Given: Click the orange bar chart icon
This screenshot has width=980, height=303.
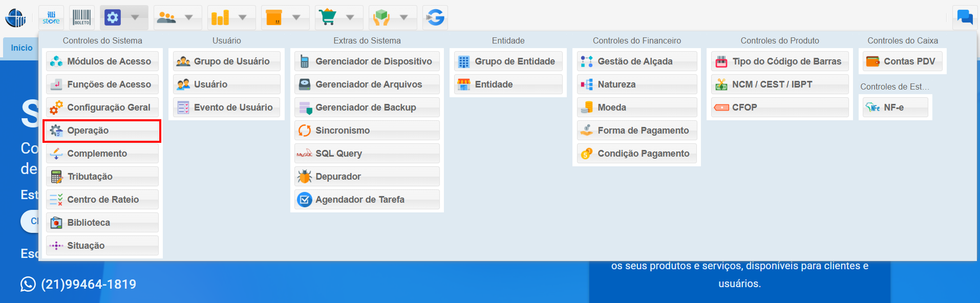Looking at the screenshot, I should click(x=220, y=18).
